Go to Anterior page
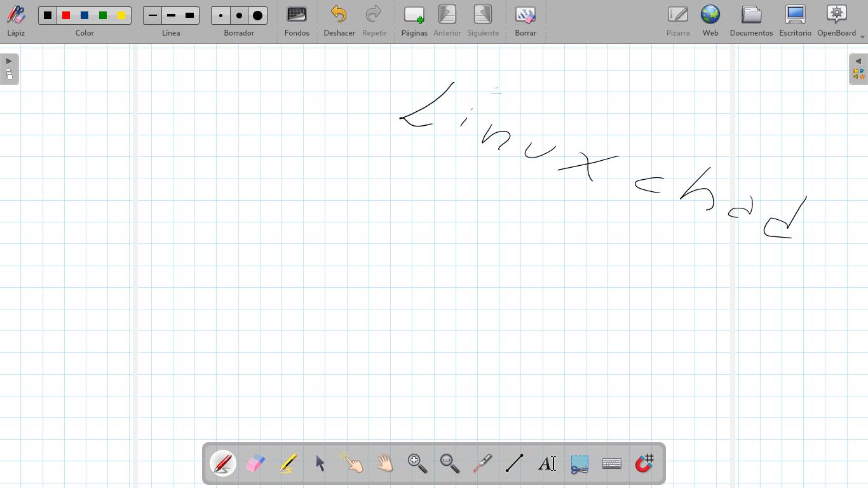 (447, 21)
